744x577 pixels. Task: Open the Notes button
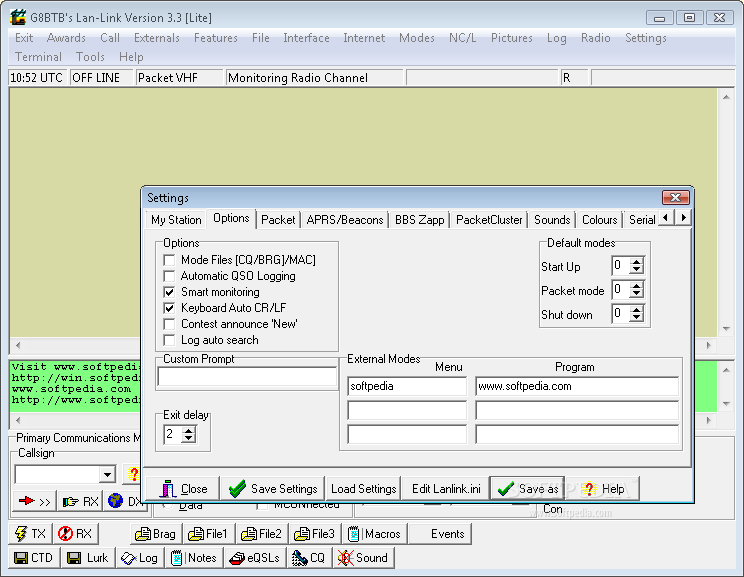pyautogui.click(x=194, y=558)
